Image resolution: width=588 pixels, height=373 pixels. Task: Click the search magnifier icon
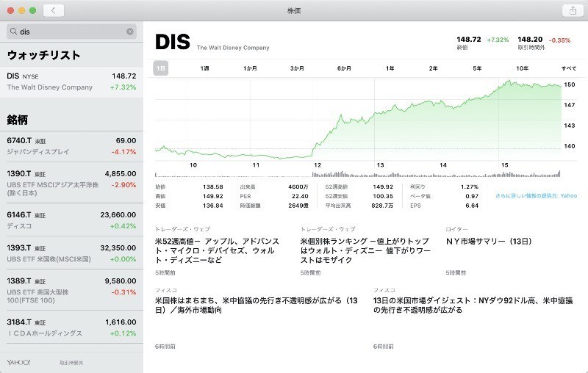[x=13, y=32]
